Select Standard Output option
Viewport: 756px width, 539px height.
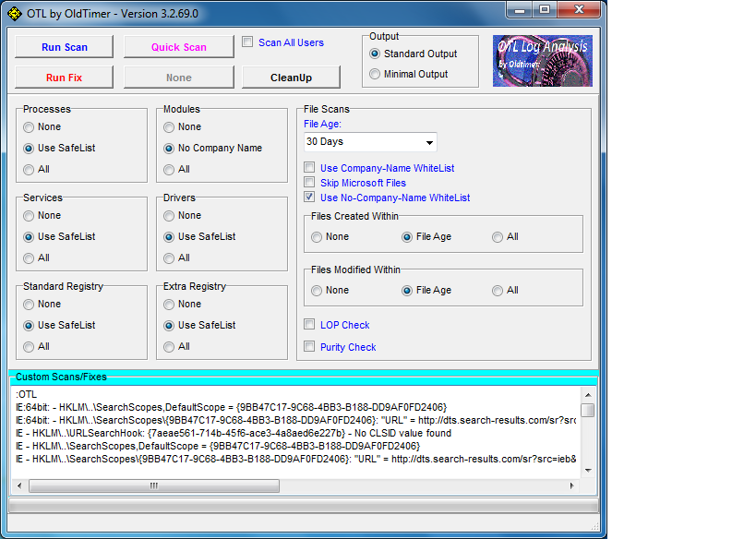(375, 54)
